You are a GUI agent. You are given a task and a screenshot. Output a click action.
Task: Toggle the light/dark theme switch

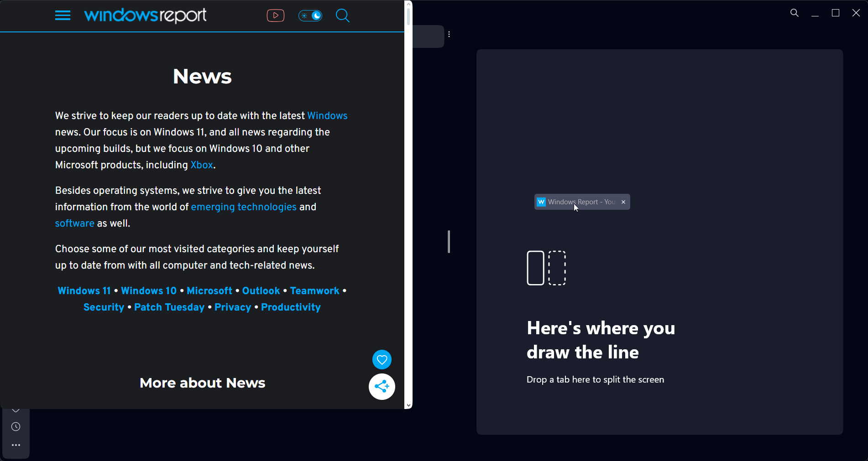tap(310, 16)
